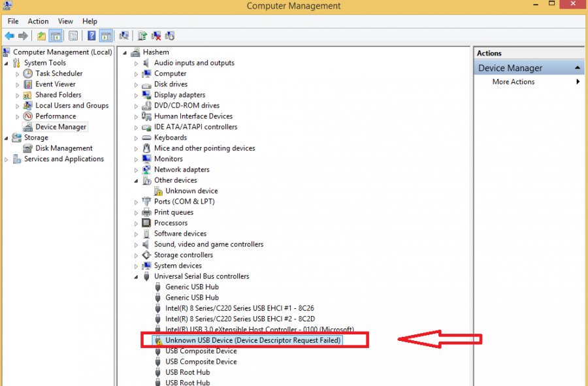The height and width of the screenshot is (386, 588).
Task: Click the Disk drives icon
Action: (x=146, y=84)
